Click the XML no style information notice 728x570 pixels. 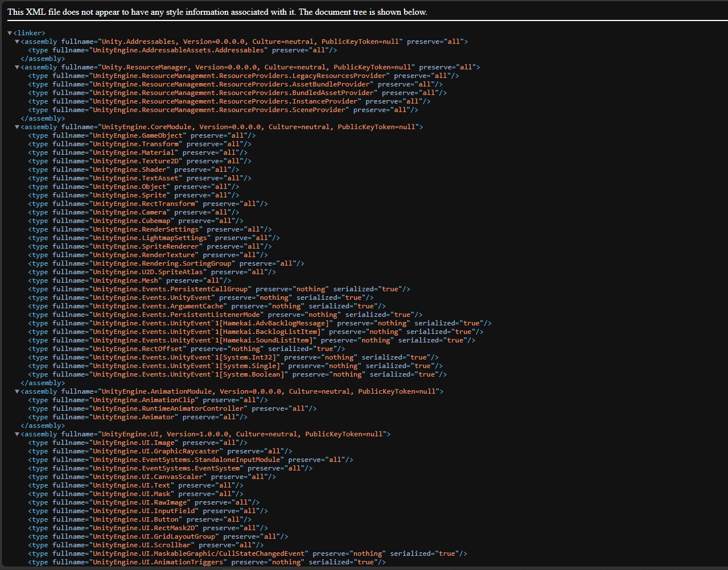click(217, 12)
